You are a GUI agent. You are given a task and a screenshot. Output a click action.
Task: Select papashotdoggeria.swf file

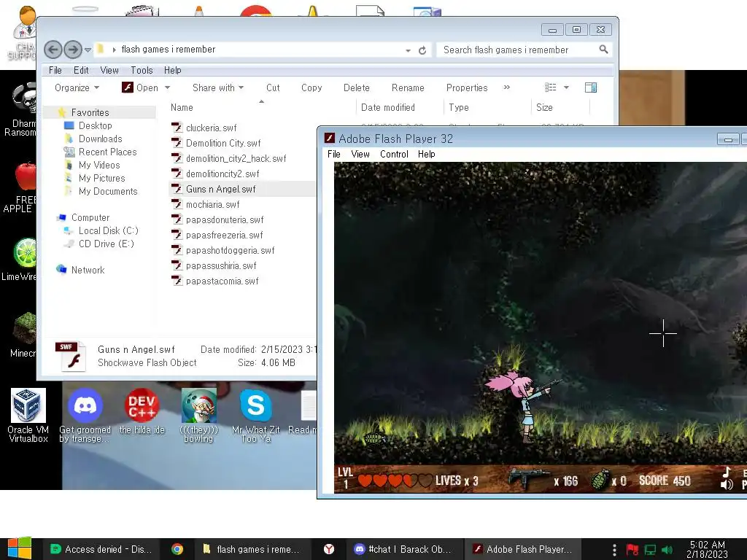(x=230, y=250)
